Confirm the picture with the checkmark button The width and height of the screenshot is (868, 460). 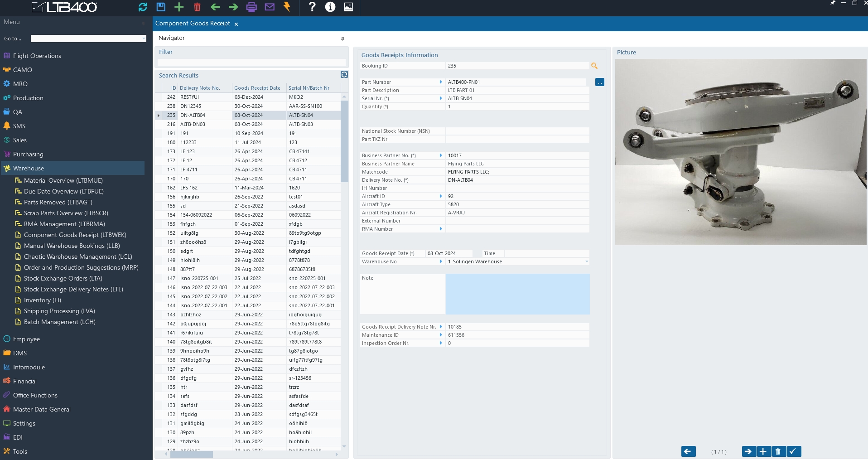point(793,451)
